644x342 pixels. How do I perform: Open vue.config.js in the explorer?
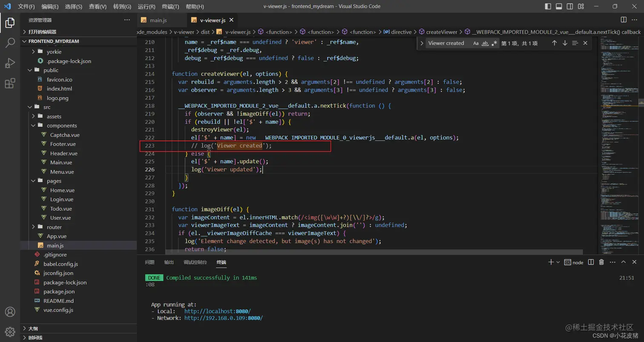[58, 310]
